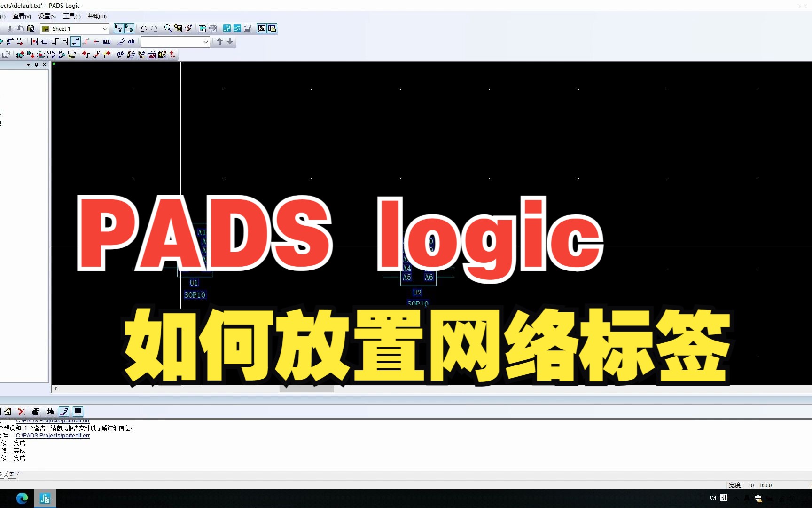Toggle the selection filter toolbar button

[x=118, y=28]
